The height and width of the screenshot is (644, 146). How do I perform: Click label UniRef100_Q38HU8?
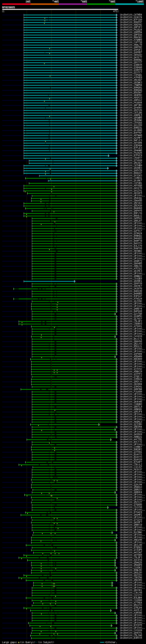(x=131, y=67)
